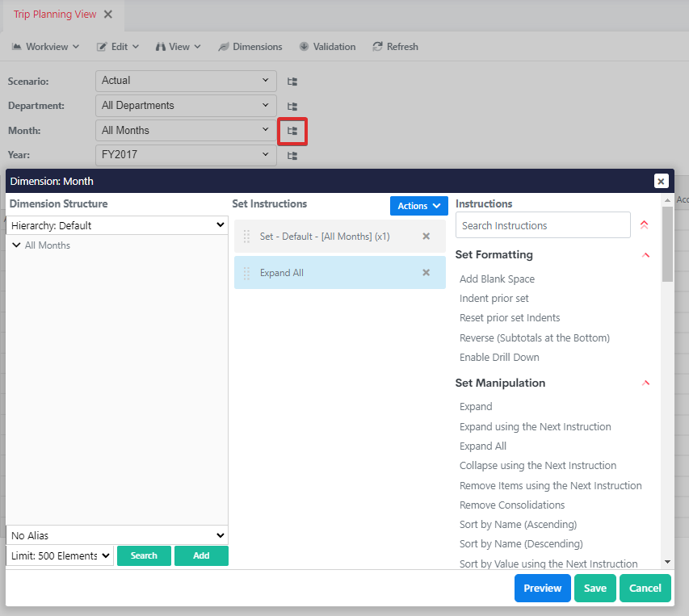
Task: Click the Month dimension editor icon
Action: tap(292, 131)
